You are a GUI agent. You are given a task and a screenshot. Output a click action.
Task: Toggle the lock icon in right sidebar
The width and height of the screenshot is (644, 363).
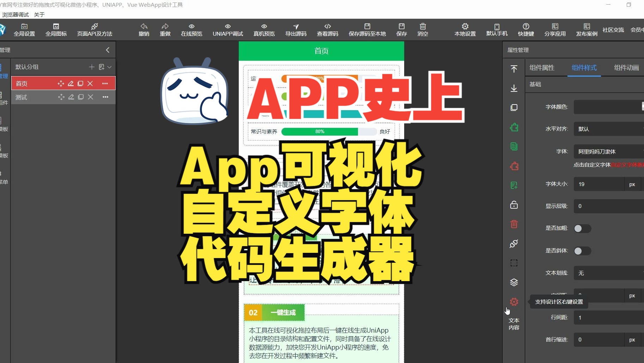click(514, 205)
